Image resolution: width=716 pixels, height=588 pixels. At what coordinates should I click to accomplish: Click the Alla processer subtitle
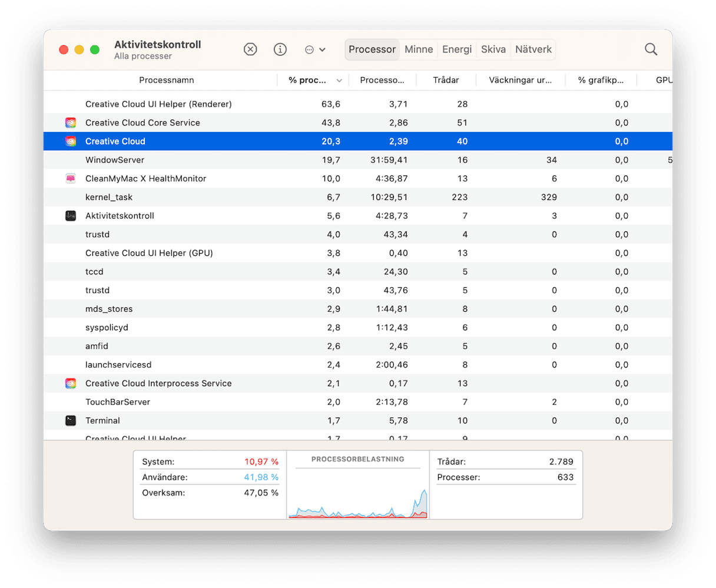143,57
